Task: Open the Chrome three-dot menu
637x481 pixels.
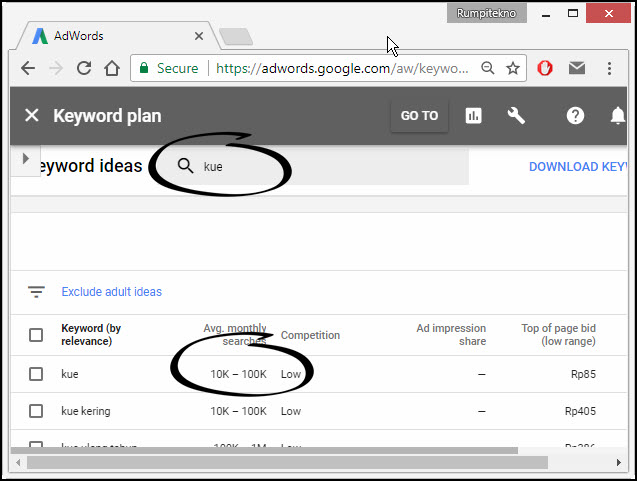Action: [609, 68]
